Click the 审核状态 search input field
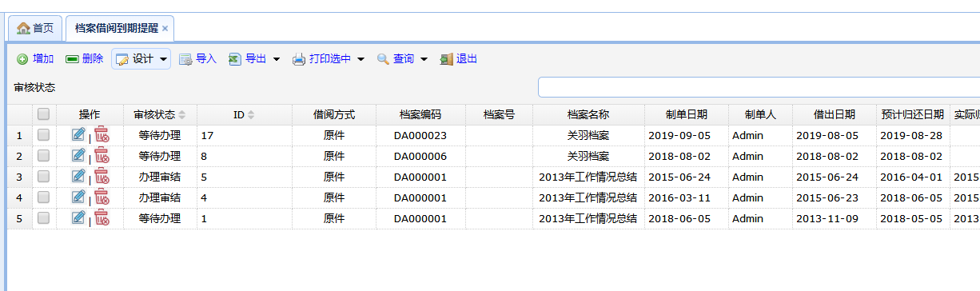 (x=759, y=87)
